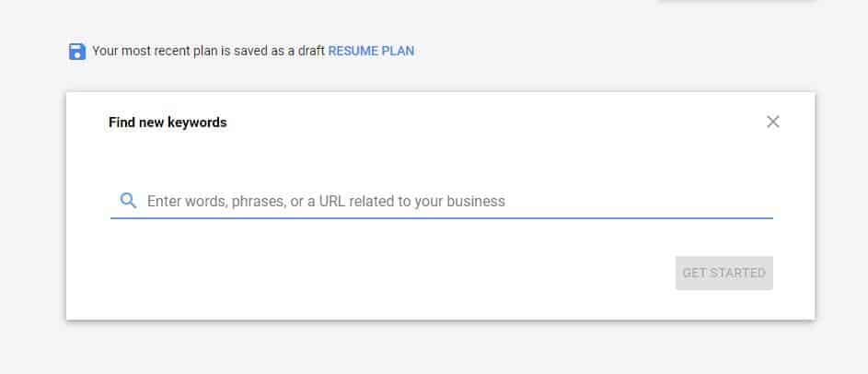
Task: Click the word business in the placeholder text
Action: point(476,201)
